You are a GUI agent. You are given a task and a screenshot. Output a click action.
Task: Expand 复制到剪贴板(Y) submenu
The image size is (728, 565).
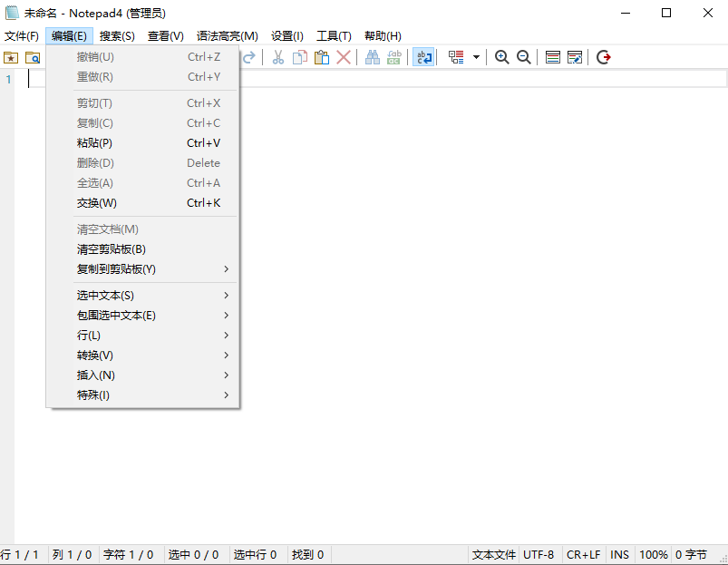143,269
